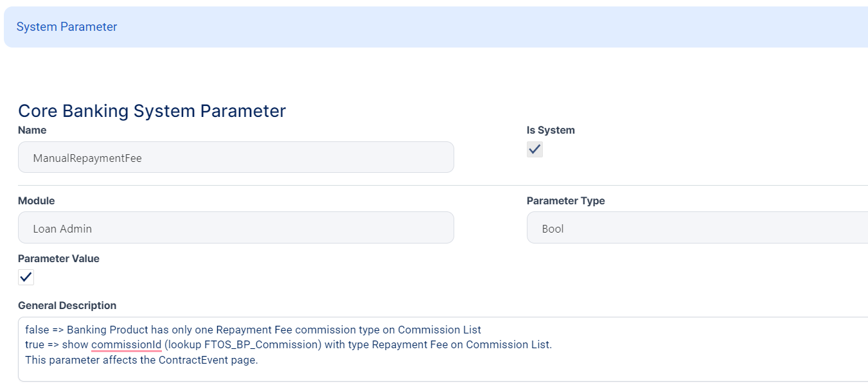
Task: Click FTOS_BP_Commission in the description text
Action: 262,344
